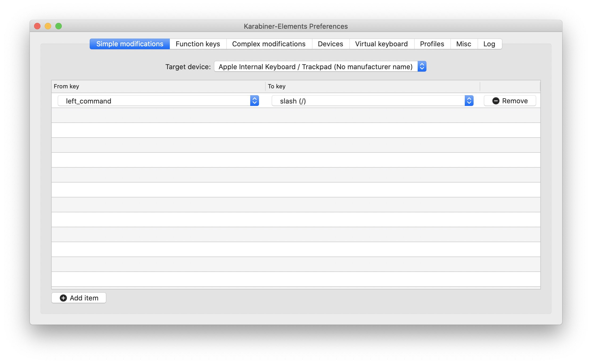Click the green zoom window button
The height and width of the screenshot is (364, 592).
tap(59, 26)
